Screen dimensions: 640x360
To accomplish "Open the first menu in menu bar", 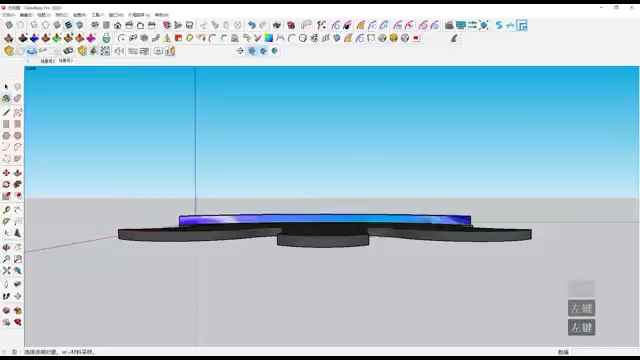I will [x=9, y=15].
